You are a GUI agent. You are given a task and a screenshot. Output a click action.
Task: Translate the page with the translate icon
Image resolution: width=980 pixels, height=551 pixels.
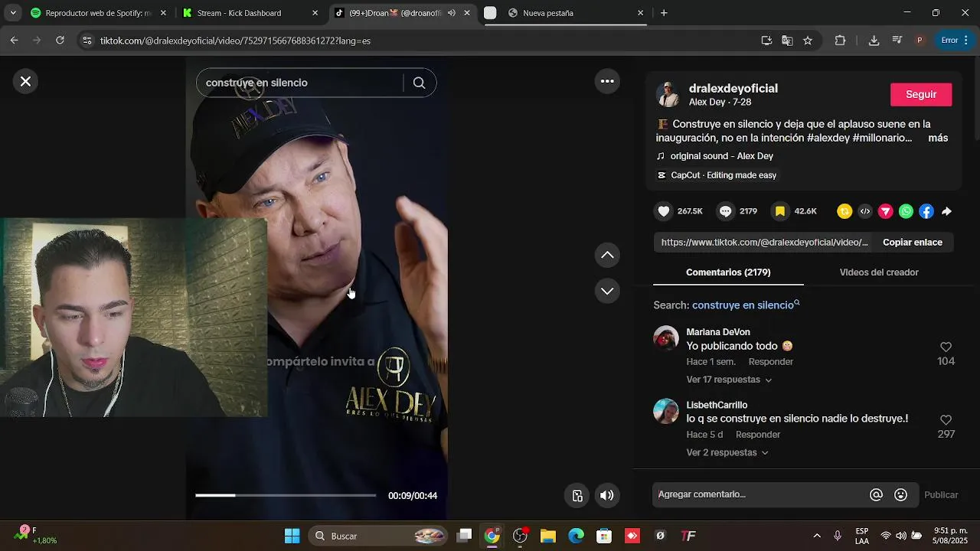click(x=787, y=41)
